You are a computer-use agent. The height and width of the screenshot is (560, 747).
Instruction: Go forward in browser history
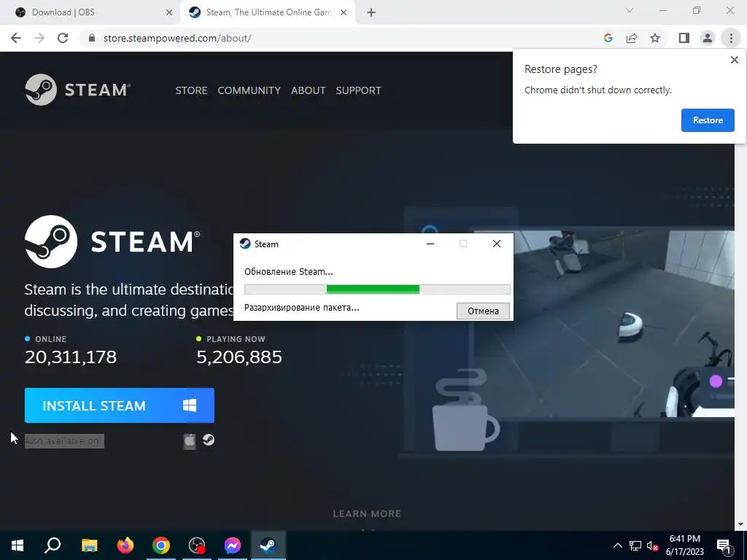pyautogui.click(x=39, y=38)
